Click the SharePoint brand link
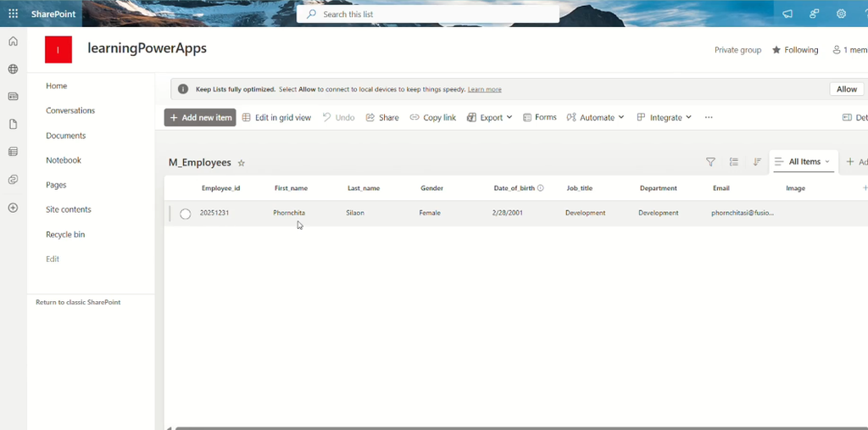868x430 pixels. coord(53,14)
